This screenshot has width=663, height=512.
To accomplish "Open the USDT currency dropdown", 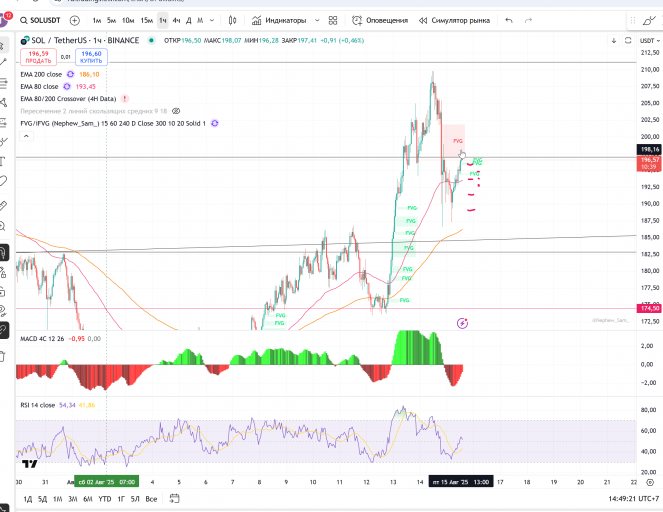I will pyautogui.click(x=649, y=41).
